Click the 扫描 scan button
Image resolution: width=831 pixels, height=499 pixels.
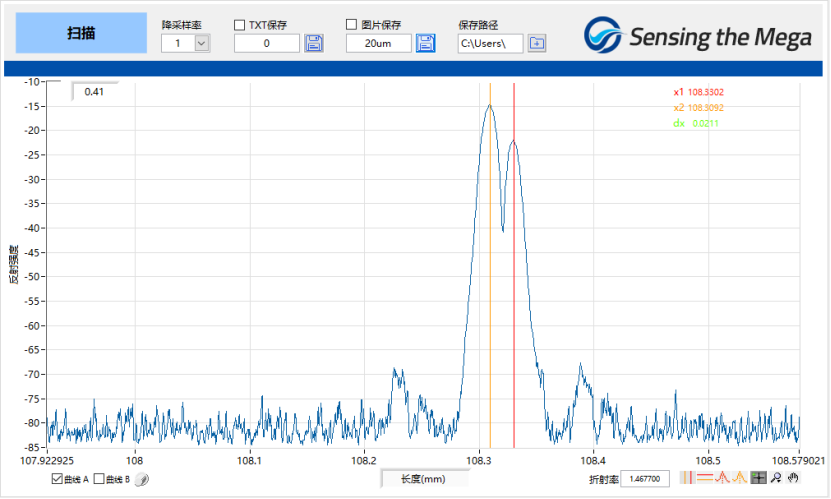(82, 33)
